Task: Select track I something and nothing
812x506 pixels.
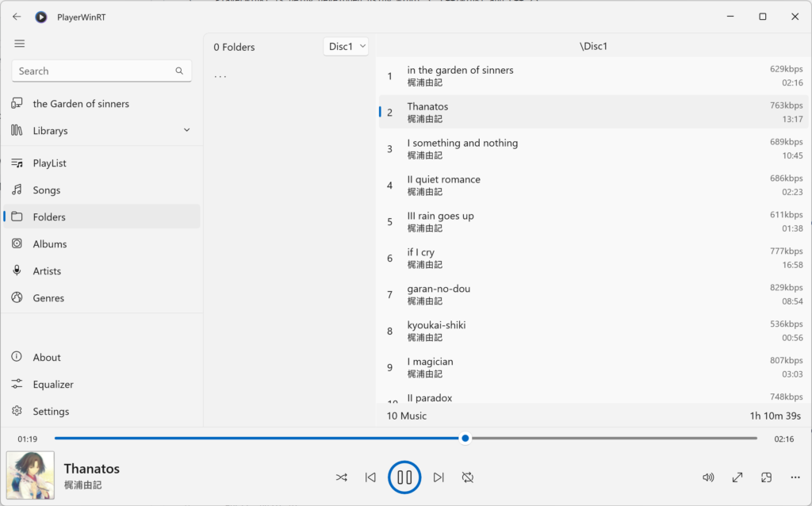Action: 593,148
